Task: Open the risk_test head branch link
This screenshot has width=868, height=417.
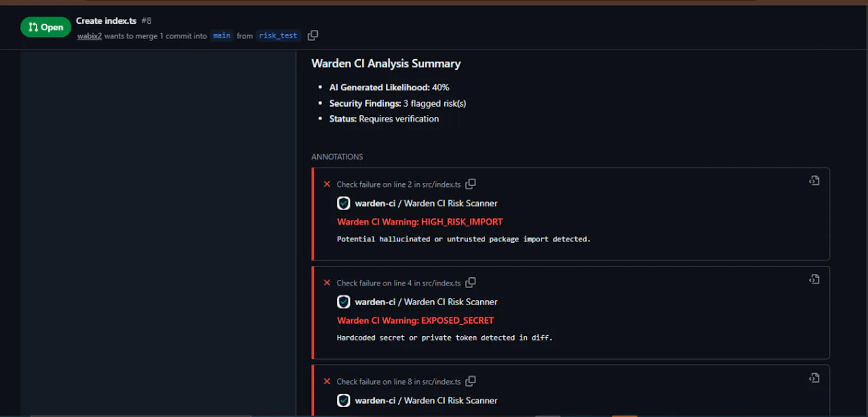Action: (278, 35)
